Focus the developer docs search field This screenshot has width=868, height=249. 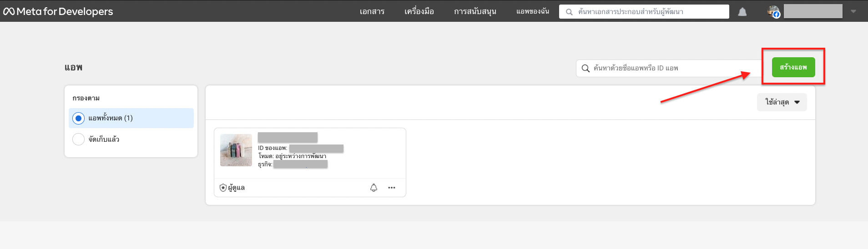644,12
